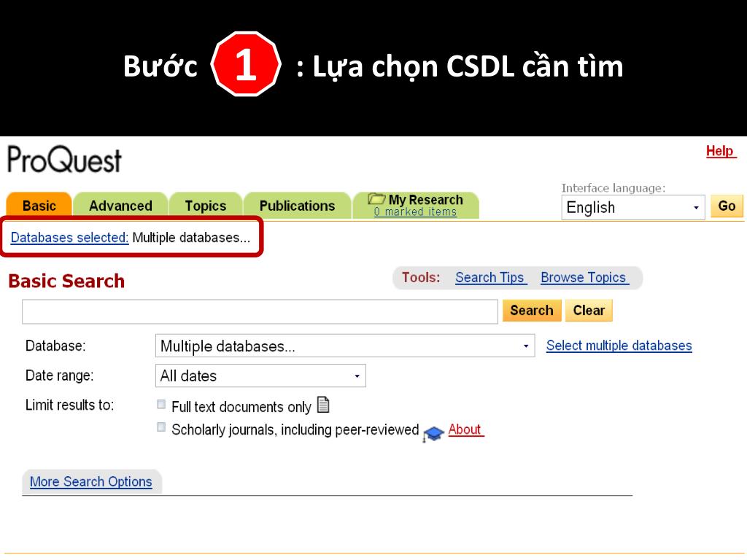The width and height of the screenshot is (747, 560).
Task: Click the Go button
Action: 727,206
